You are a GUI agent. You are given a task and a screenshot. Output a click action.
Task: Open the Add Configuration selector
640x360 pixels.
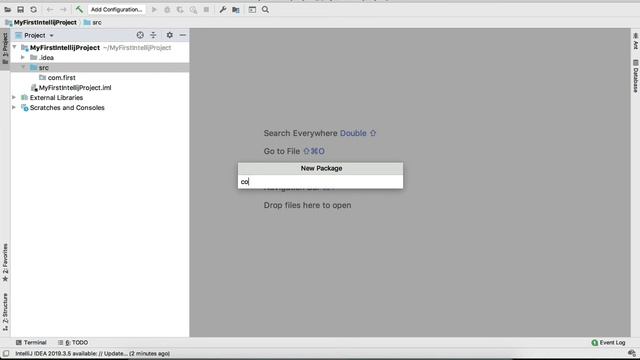pos(116,9)
